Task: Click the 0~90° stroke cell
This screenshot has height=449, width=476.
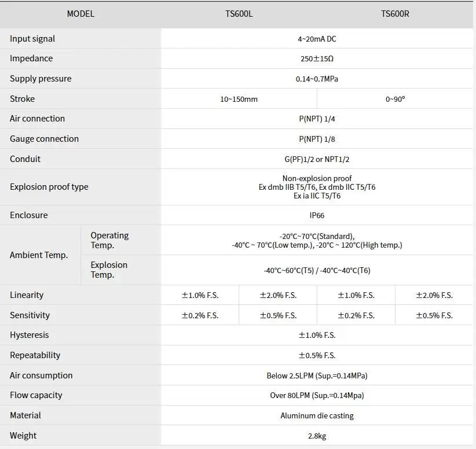Action: 395,99
